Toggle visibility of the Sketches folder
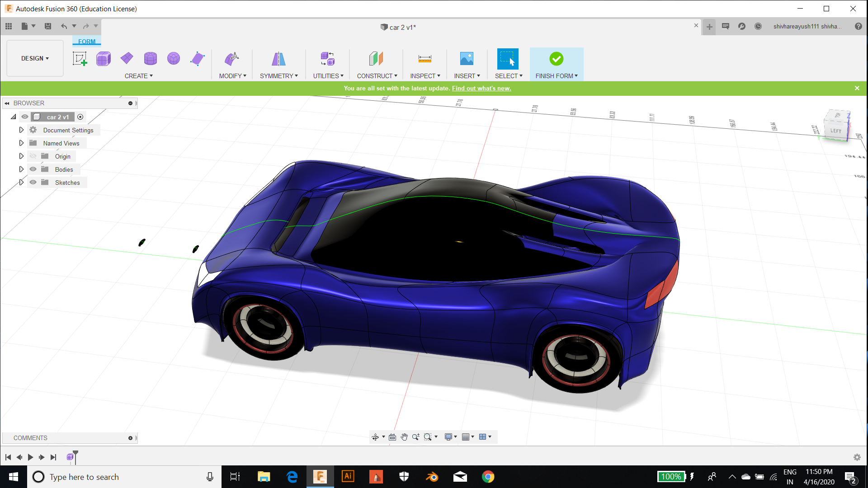Viewport: 868px width, 488px height. point(33,182)
